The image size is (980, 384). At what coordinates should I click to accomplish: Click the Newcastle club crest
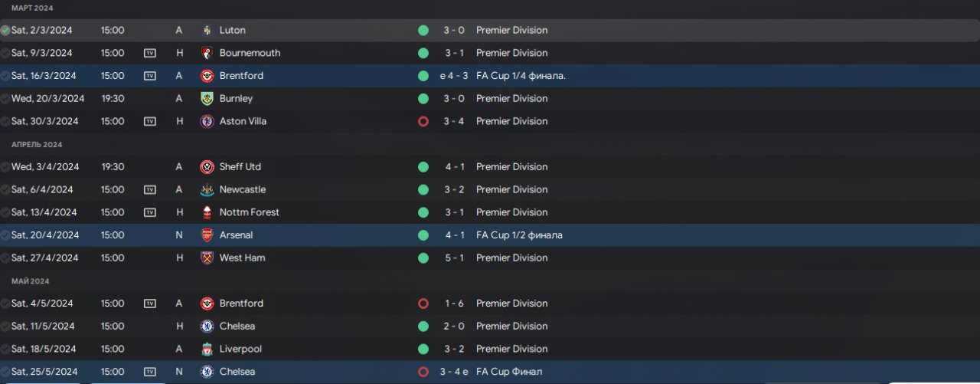[x=207, y=189]
